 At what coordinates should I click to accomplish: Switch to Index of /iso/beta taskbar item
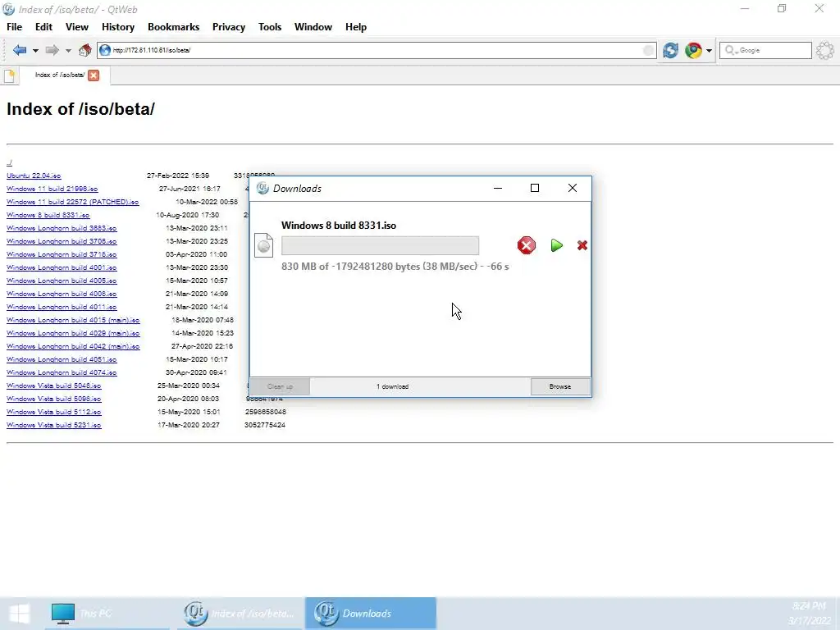pyautogui.click(x=240, y=614)
